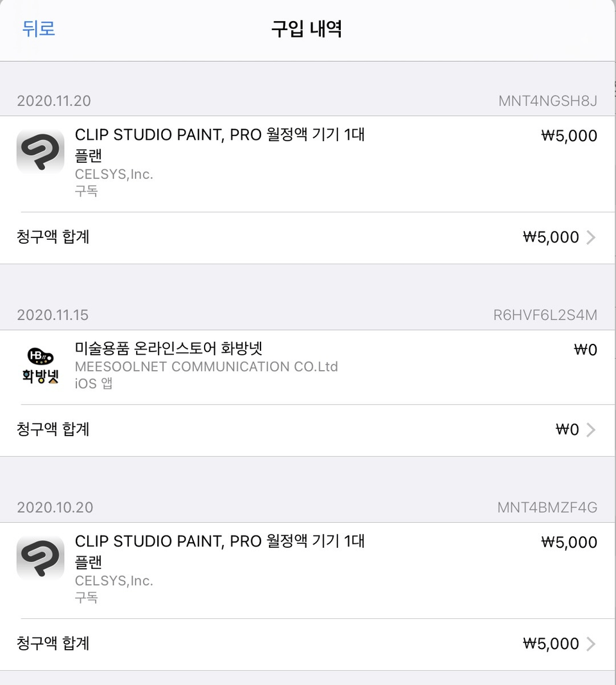Tap Clip Studio Paint icon dated 2020.11.20
Viewport: 616px width, 685px height.
tap(40, 151)
